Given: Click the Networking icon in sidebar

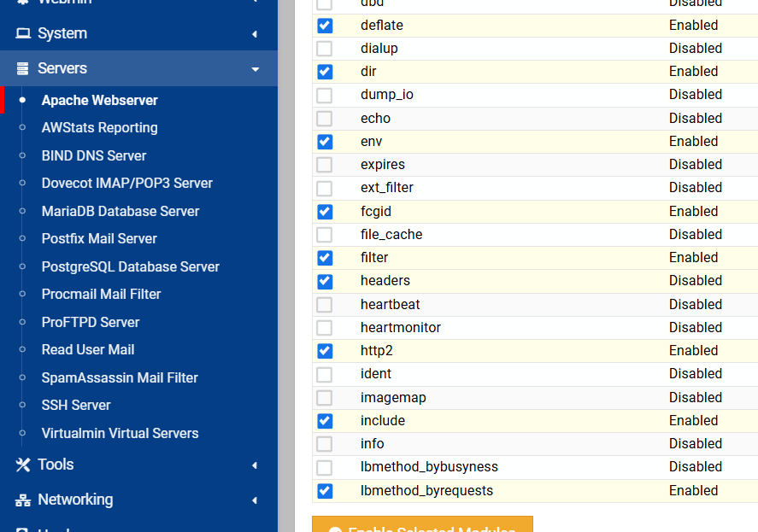Looking at the screenshot, I should point(23,500).
